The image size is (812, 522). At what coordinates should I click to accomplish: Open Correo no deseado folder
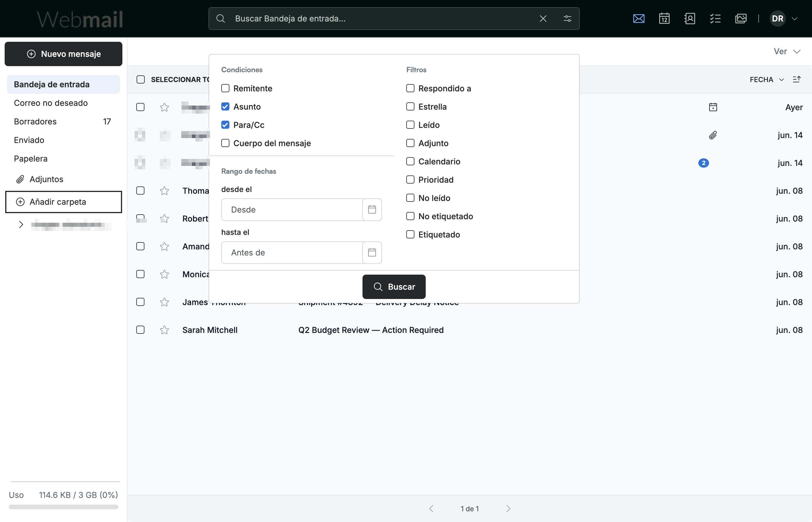pos(64,103)
